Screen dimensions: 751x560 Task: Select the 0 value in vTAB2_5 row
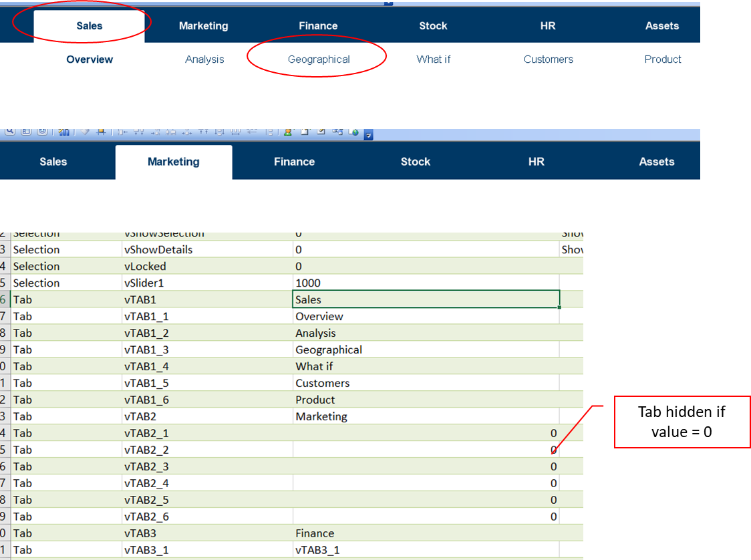tap(426, 500)
